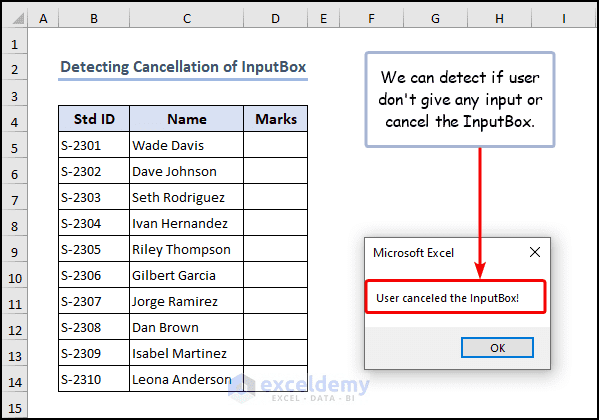The width and height of the screenshot is (599, 420).
Task: Click the 'Marks' header cell
Action: (x=275, y=119)
